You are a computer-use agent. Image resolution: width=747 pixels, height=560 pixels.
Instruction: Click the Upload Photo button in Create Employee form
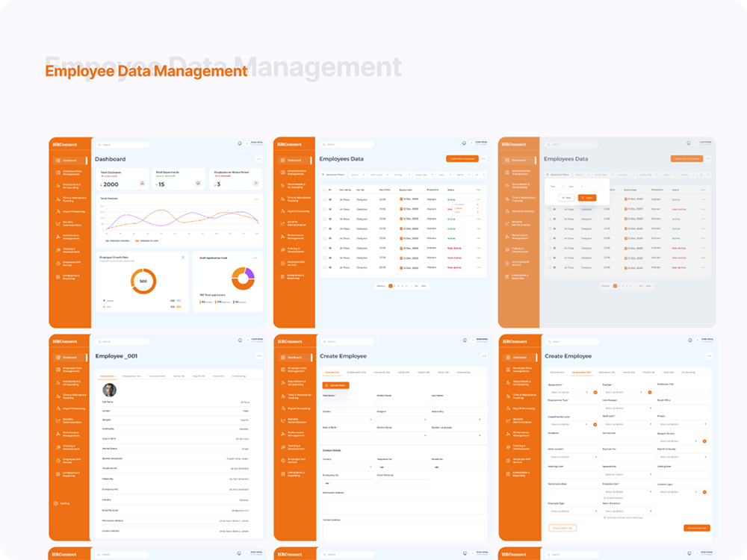[336, 385]
